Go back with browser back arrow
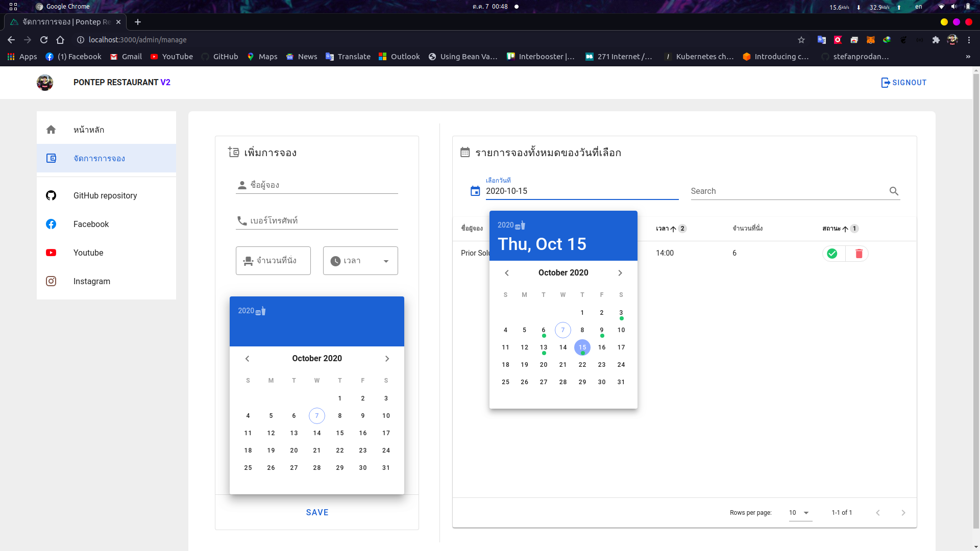 (11, 40)
